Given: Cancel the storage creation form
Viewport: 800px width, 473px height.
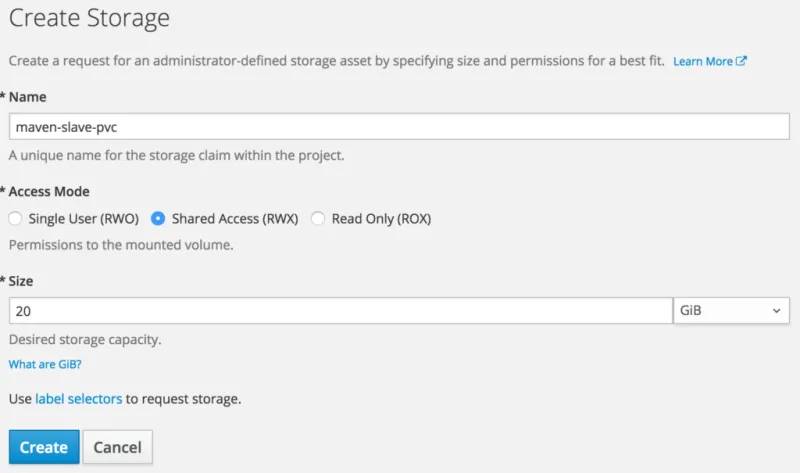Looking at the screenshot, I should [x=117, y=447].
